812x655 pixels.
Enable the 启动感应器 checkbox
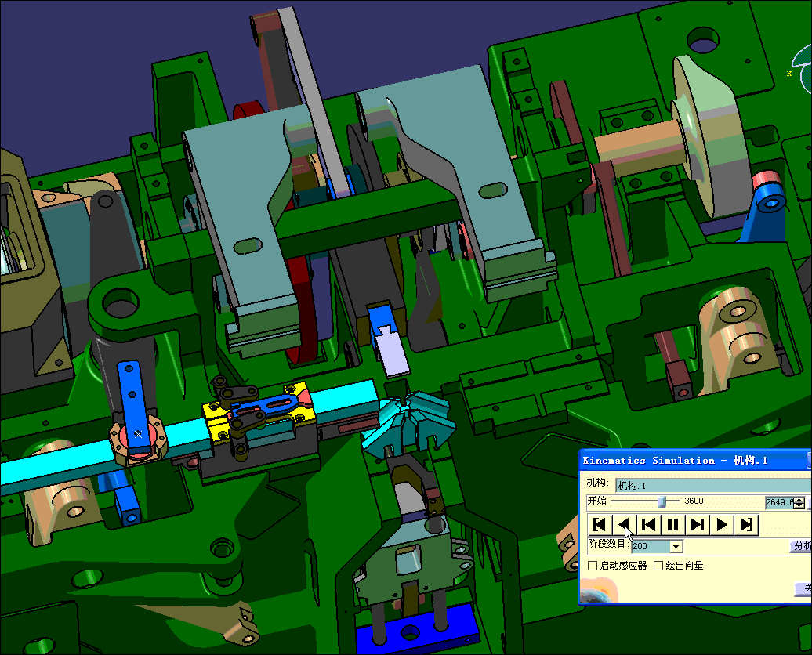pos(593,566)
